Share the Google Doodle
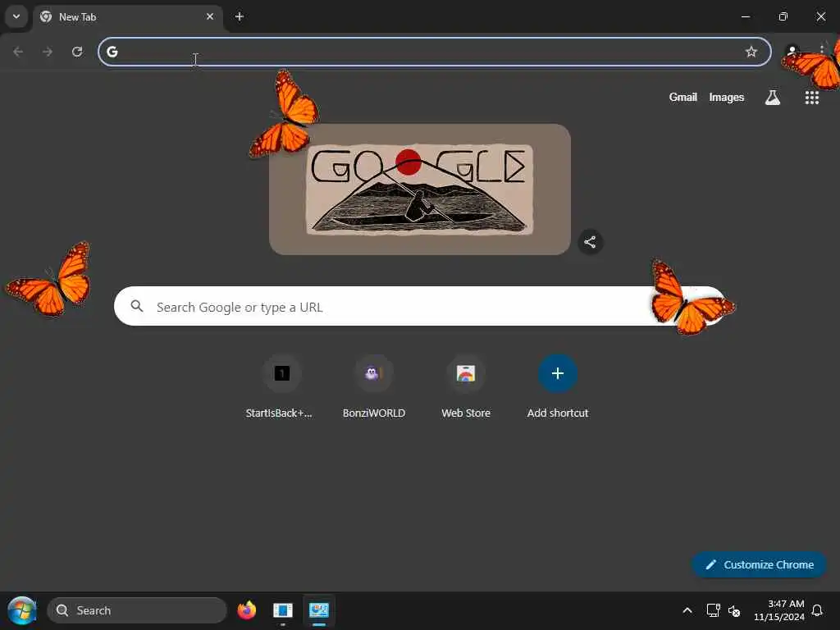Image resolution: width=840 pixels, height=630 pixels. click(x=590, y=242)
